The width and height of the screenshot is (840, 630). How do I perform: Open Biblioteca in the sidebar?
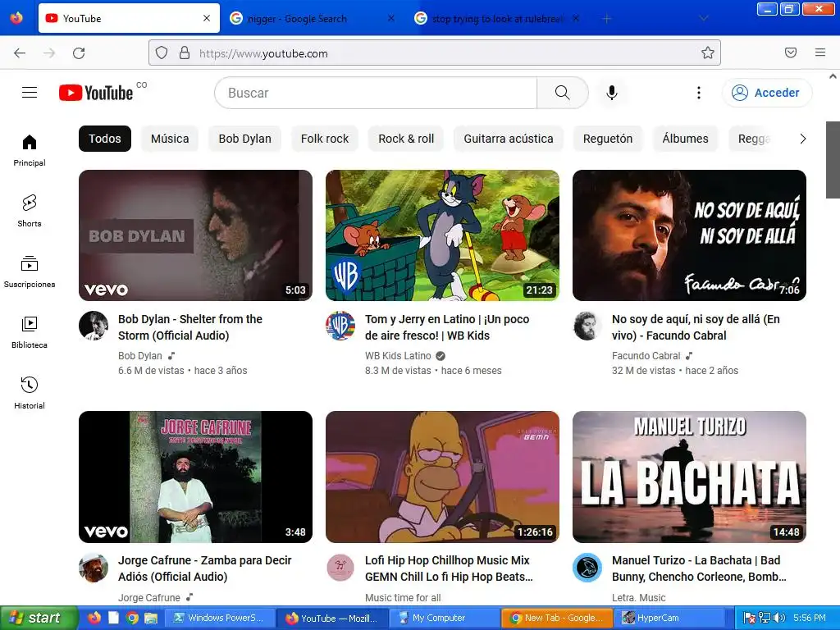pos(30,332)
